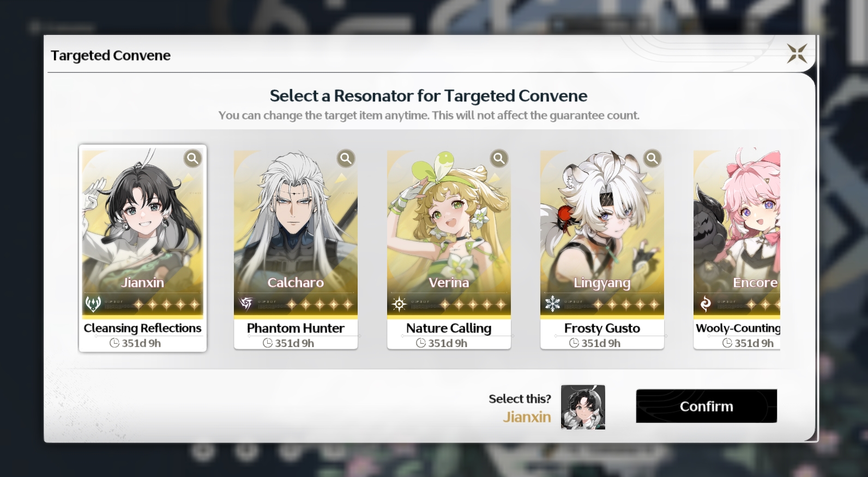The image size is (868, 477).
Task: Open Verina's detail magnifier icon
Action: (x=499, y=158)
